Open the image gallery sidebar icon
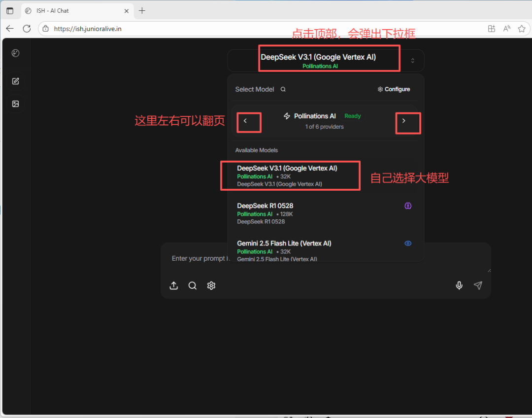532x418 pixels. click(x=16, y=104)
